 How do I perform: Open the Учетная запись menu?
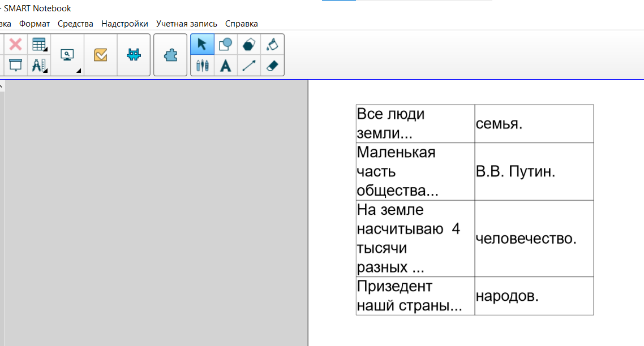(186, 24)
